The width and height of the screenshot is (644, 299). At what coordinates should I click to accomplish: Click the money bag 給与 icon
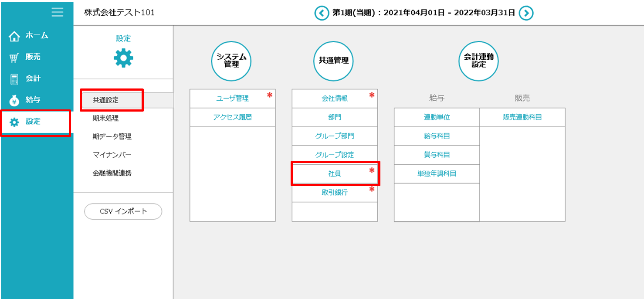click(x=14, y=100)
